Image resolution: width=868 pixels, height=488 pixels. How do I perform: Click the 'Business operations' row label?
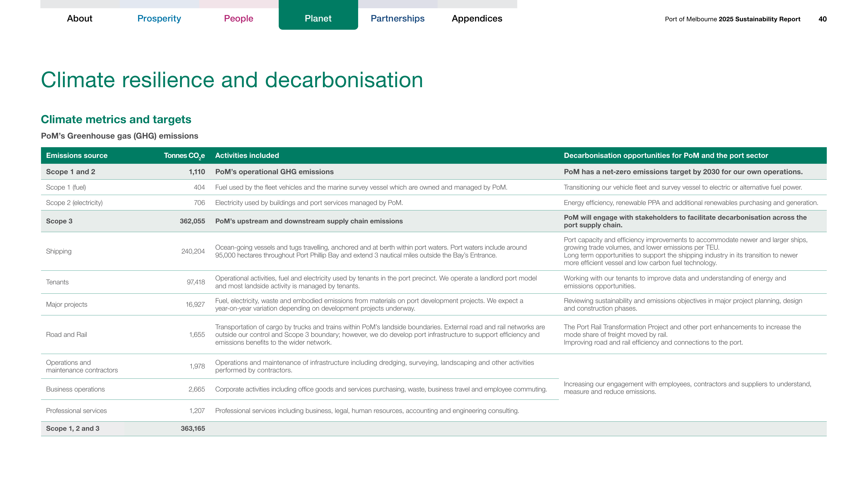tap(76, 389)
